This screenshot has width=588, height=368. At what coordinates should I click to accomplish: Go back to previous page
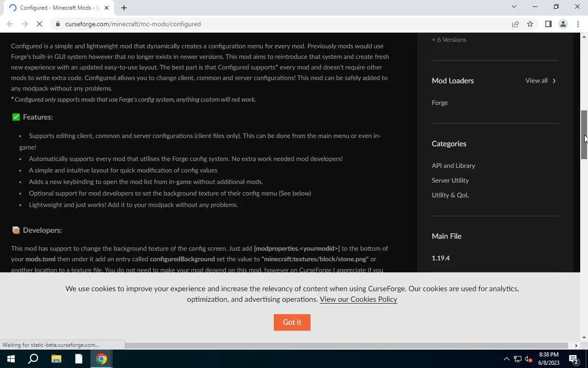tap(10, 24)
